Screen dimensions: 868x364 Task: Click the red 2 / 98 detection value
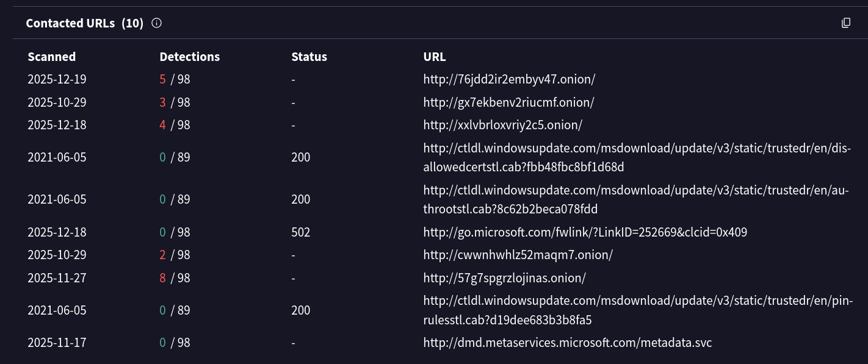(x=175, y=255)
